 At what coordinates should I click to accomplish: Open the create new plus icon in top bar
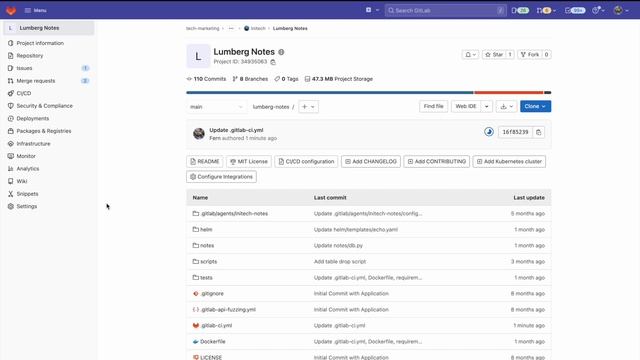tap(372, 10)
